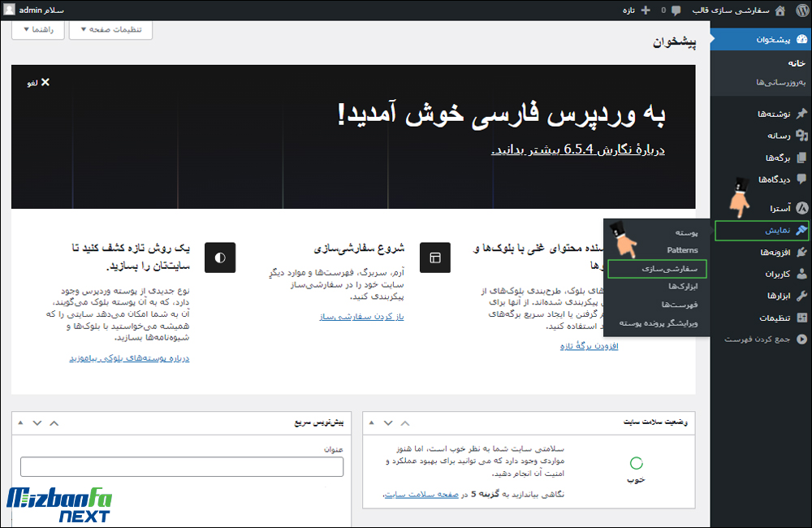Click the Astra logo icon in sidebar
The width and height of the screenshot is (812, 528).
[x=801, y=208]
